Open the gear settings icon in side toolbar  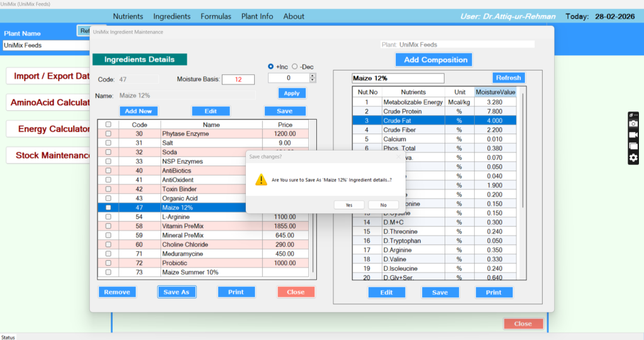tap(633, 158)
